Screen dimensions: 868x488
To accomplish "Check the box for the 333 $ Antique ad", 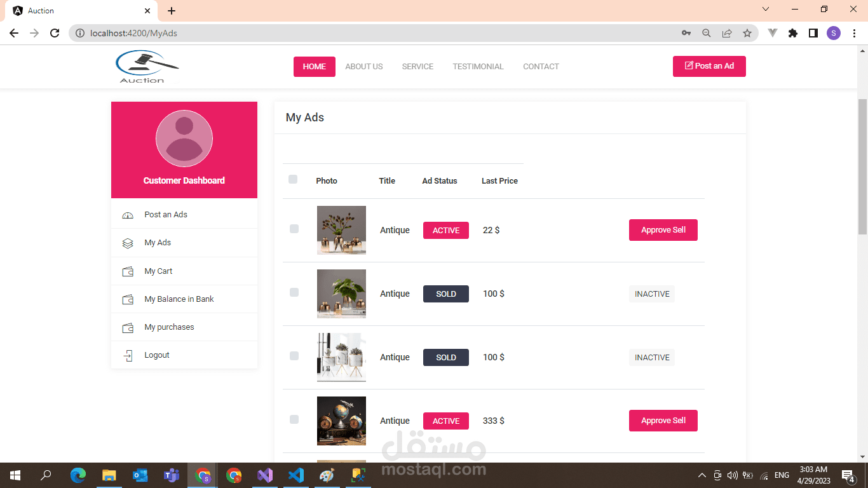I will (294, 419).
